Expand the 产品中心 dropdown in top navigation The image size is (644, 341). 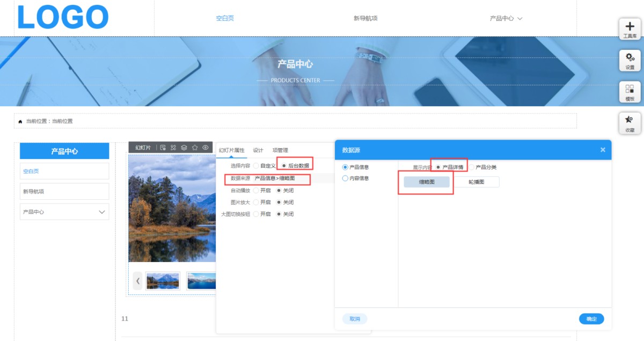click(506, 18)
